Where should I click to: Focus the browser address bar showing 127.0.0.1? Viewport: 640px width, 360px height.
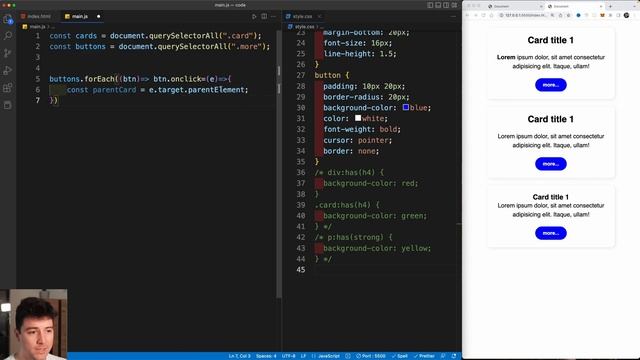tap(526, 15)
